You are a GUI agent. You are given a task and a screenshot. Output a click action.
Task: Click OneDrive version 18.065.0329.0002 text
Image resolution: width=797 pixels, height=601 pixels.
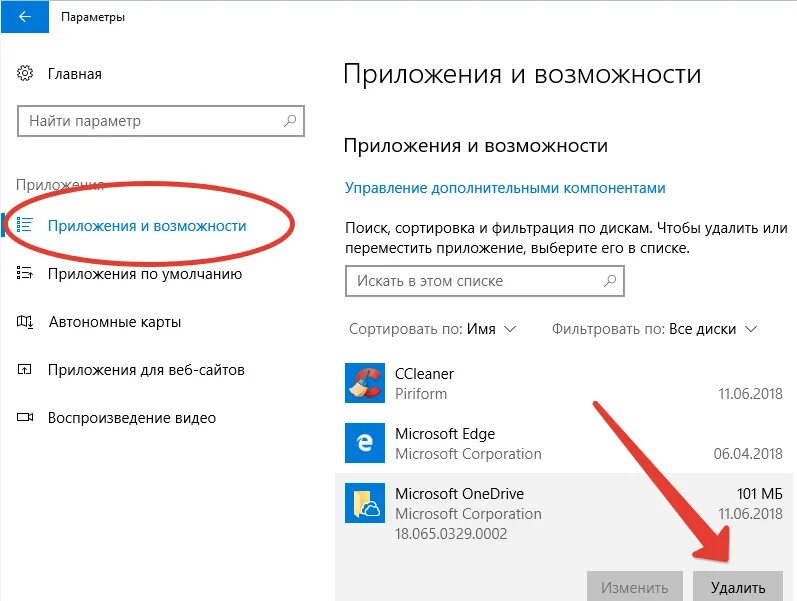[451, 534]
